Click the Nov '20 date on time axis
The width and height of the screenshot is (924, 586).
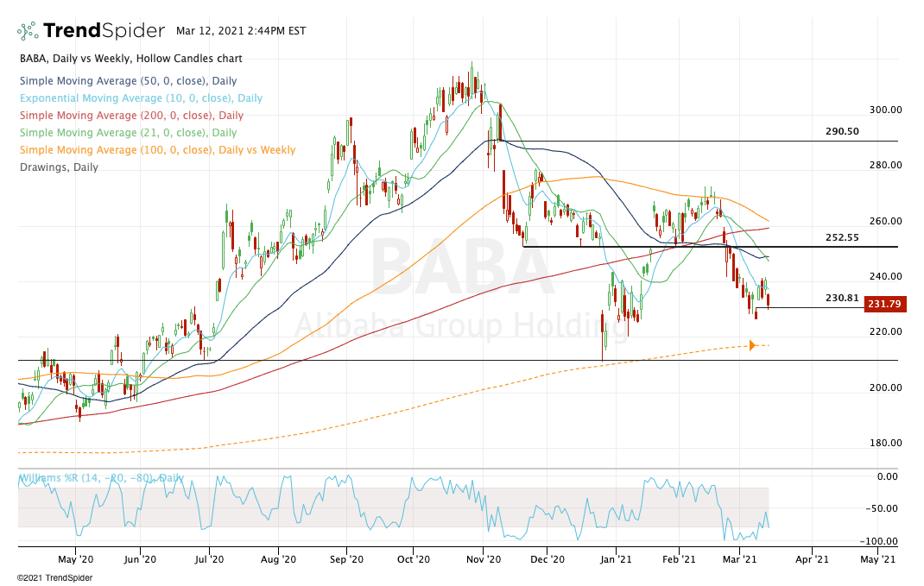pos(484,559)
